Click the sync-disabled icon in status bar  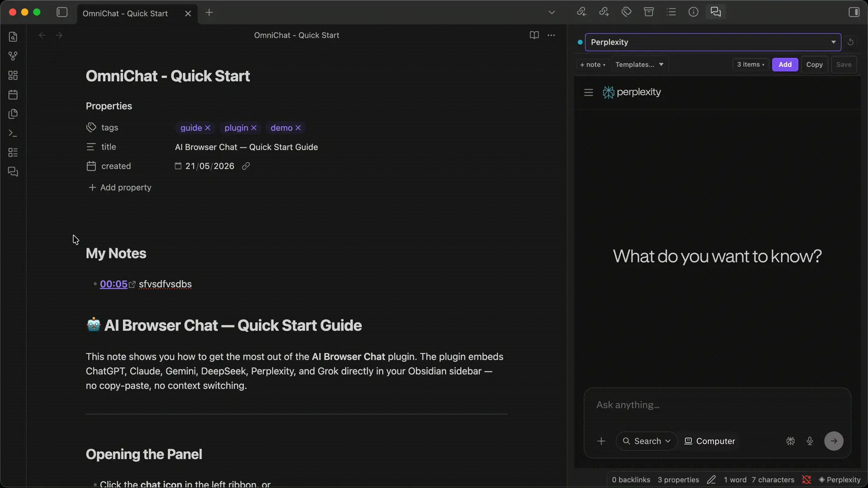coord(807,480)
